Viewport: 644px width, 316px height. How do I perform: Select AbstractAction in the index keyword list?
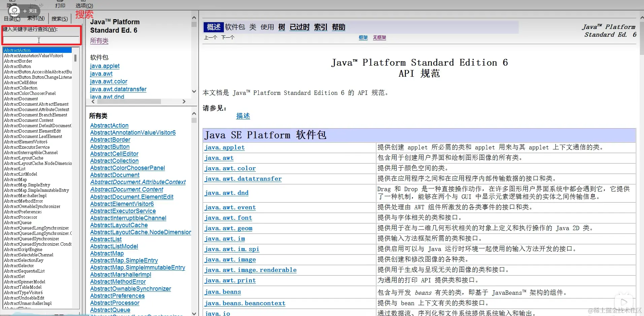[x=37, y=50]
